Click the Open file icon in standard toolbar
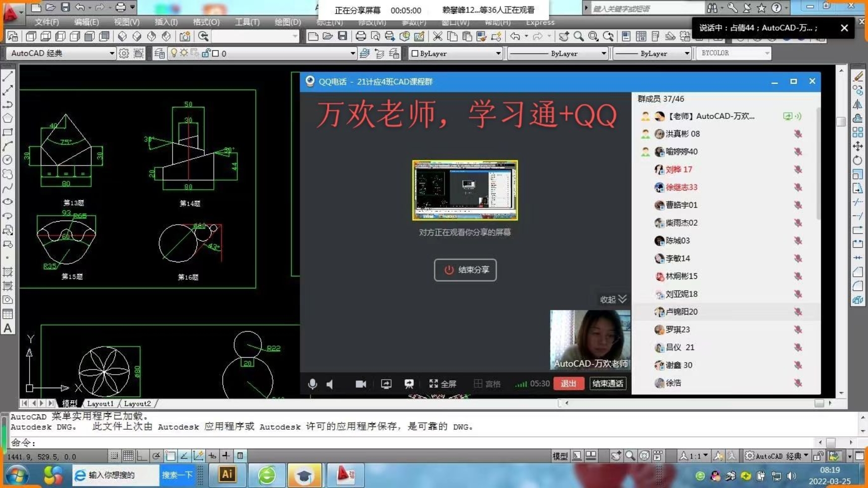 point(328,36)
